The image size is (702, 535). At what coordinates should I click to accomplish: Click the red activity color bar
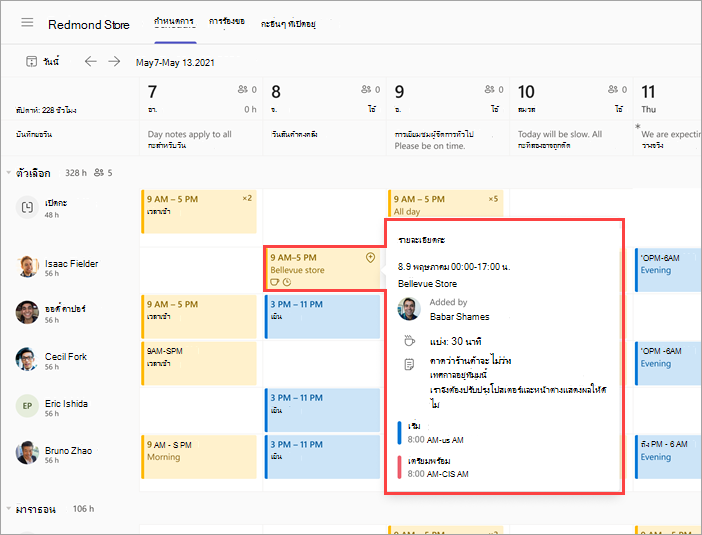[399, 467]
